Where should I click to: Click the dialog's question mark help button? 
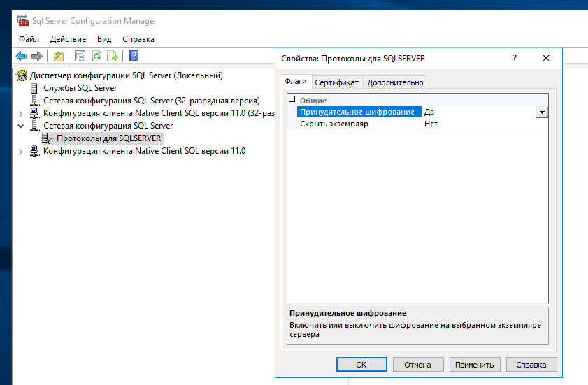pos(515,58)
